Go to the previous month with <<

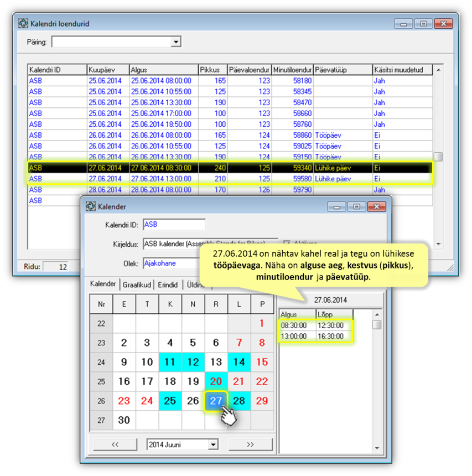point(115,444)
